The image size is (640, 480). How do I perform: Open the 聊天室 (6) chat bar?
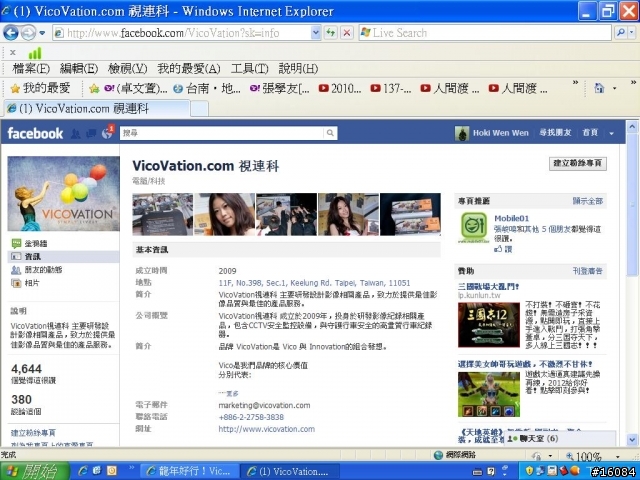560,438
